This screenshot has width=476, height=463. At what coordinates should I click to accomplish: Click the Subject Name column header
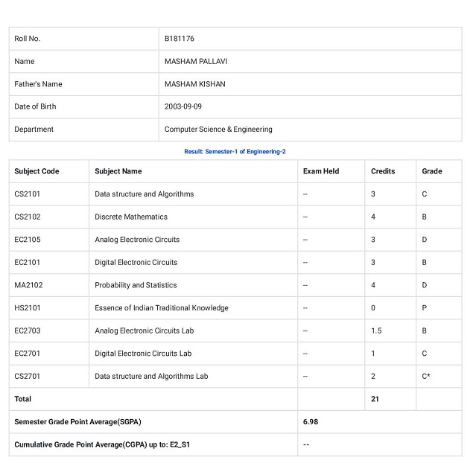tap(118, 171)
